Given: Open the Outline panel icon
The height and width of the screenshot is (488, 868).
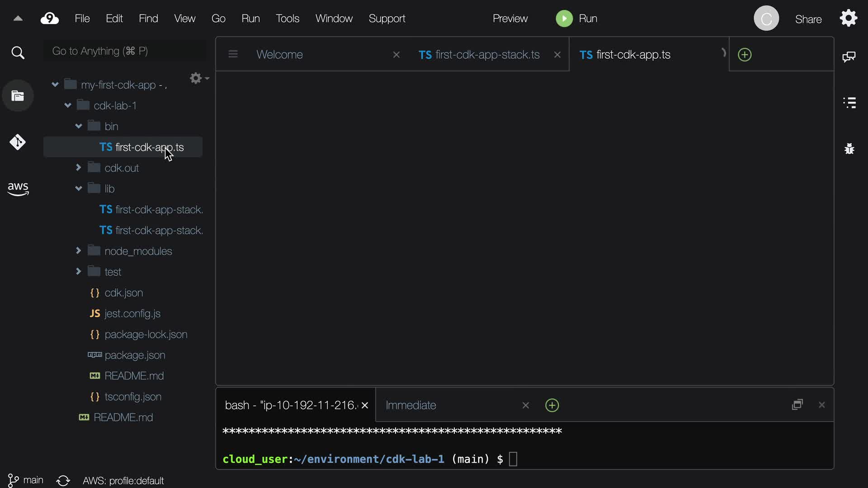Looking at the screenshot, I should (x=849, y=103).
